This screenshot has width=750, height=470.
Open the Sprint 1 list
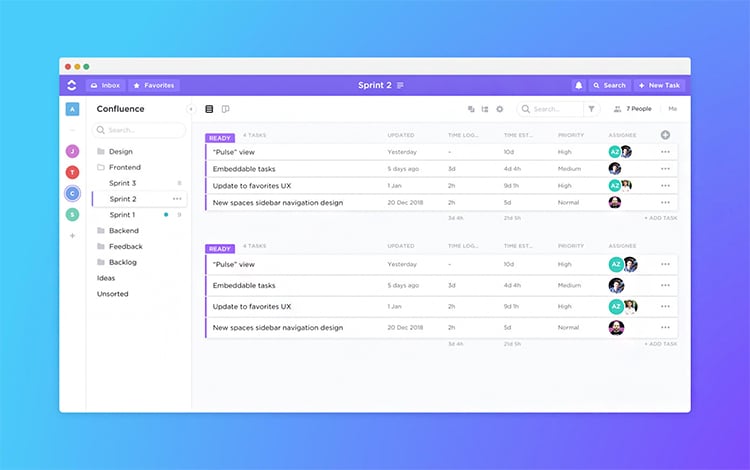pyautogui.click(x=122, y=215)
